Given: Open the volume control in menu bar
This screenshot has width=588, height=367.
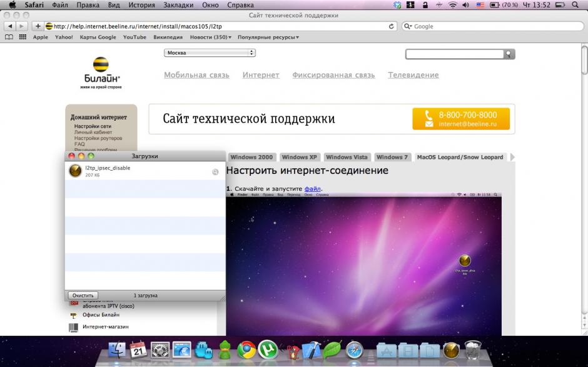Looking at the screenshot, I should tap(466, 5).
